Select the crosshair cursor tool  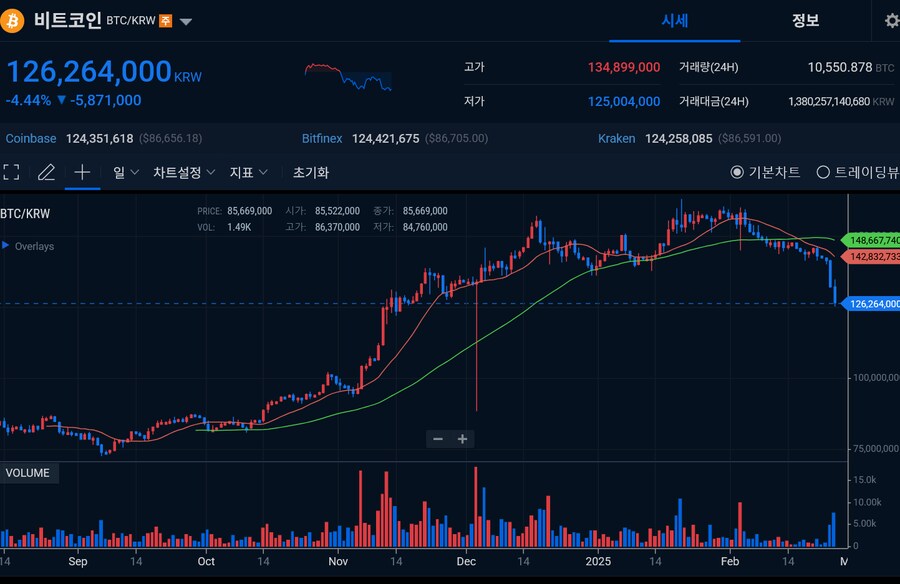coord(82,172)
